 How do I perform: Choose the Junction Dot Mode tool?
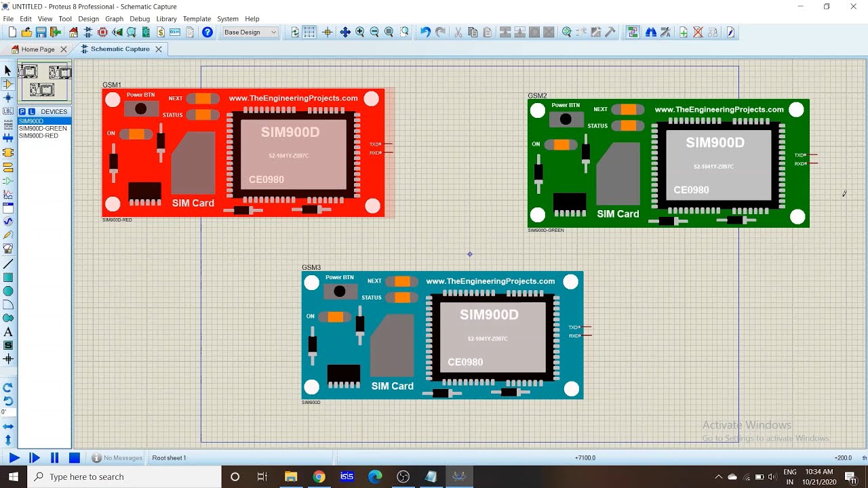coord(8,98)
